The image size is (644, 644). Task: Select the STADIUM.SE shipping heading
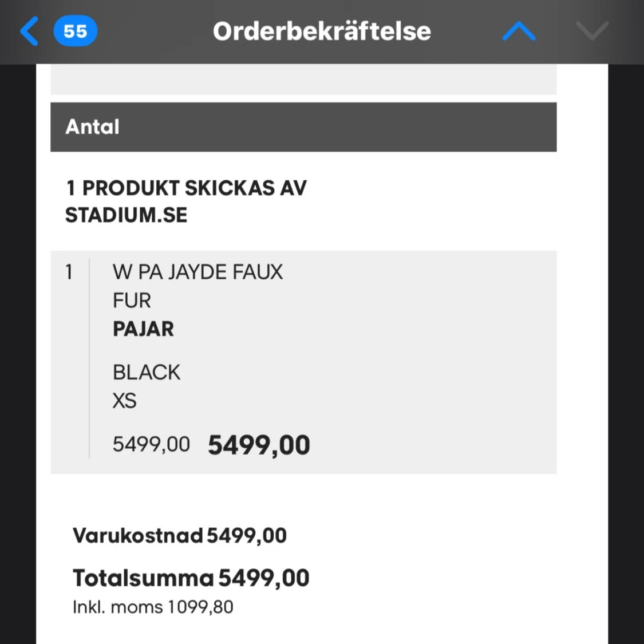tap(185, 202)
